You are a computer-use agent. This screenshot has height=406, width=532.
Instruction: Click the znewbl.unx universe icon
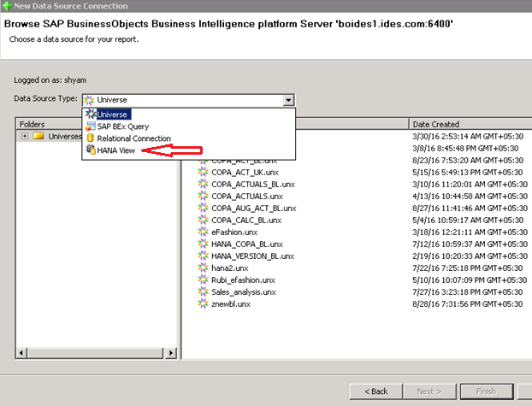tap(204, 303)
